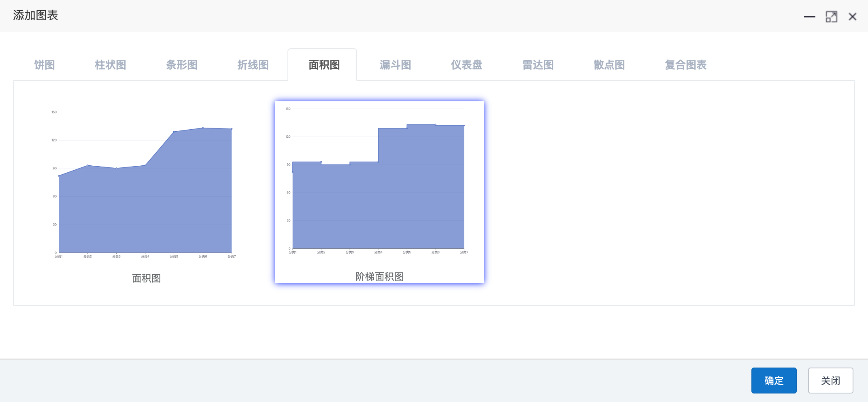868x402 pixels.
Task: Click the 面积图 caption label
Action: point(147,278)
